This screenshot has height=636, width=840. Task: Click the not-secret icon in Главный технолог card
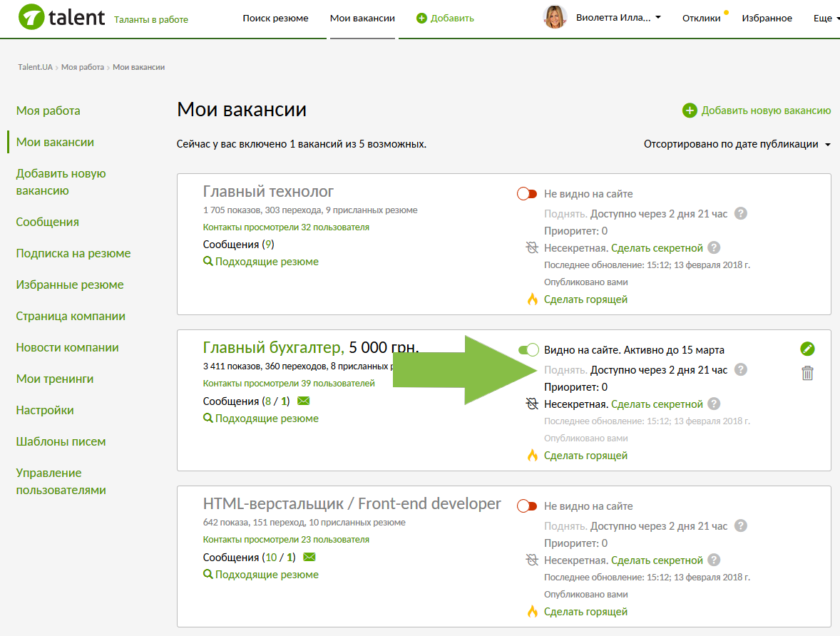point(531,247)
